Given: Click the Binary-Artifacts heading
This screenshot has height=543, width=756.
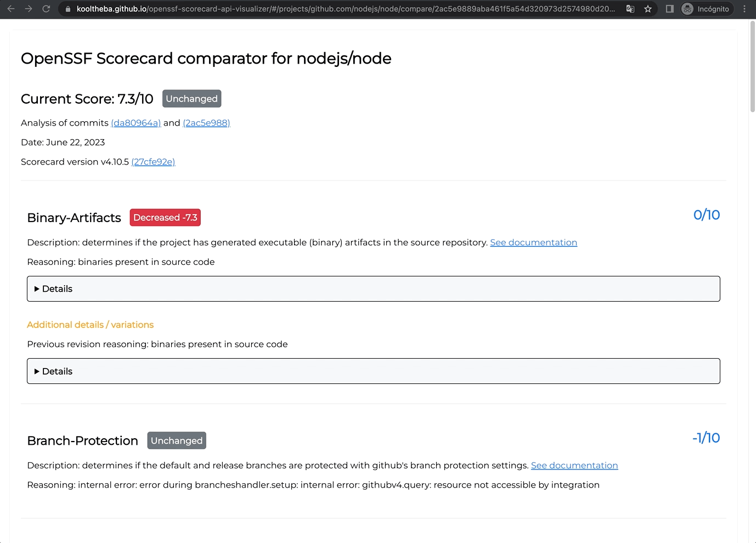Looking at the screenshot, I should tap(74, 218).
